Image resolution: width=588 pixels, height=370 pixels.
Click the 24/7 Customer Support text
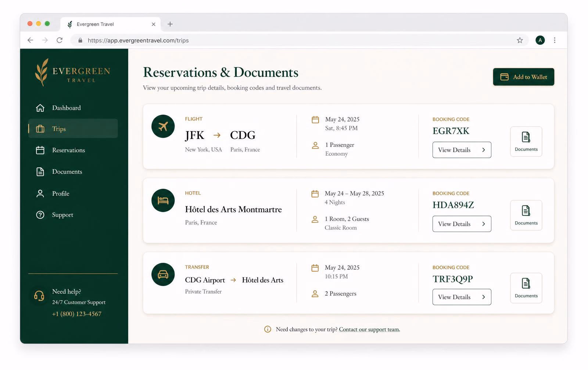click(x=79, y=302)
